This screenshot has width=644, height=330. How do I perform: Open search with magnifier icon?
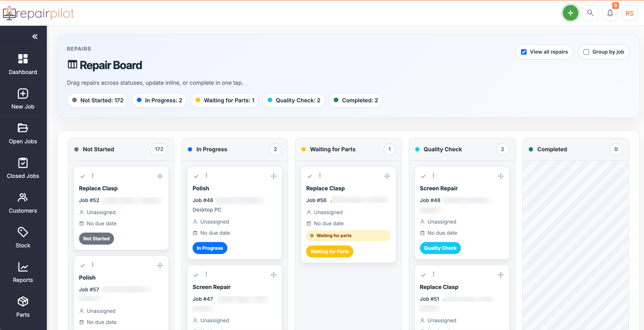point(590,13)
